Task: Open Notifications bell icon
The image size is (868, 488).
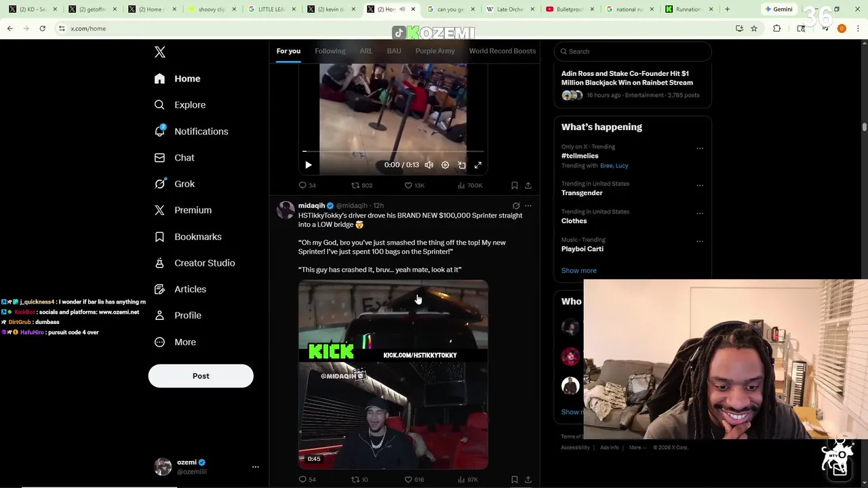Action: click(x=159, y=131)
